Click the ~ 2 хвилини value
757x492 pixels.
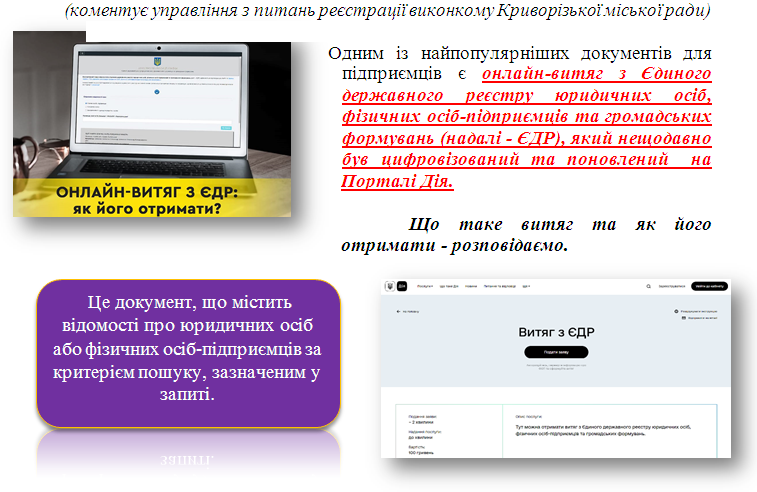pos(421,422)
